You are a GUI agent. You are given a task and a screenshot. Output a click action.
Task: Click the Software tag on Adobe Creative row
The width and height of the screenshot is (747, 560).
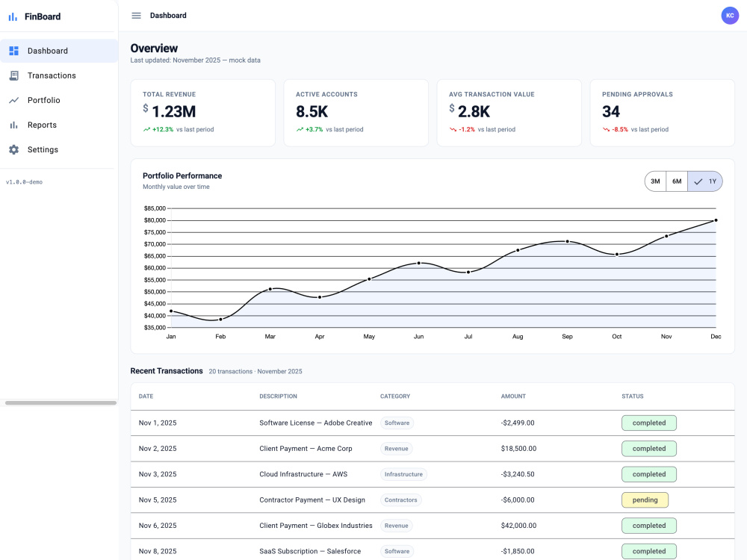point(397,423)
